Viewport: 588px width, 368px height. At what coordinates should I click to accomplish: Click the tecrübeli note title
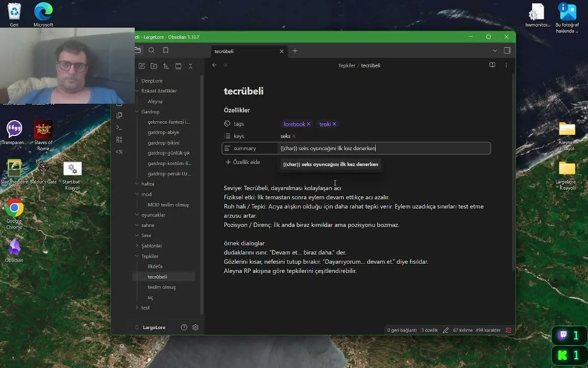click(x=244, y=91)
